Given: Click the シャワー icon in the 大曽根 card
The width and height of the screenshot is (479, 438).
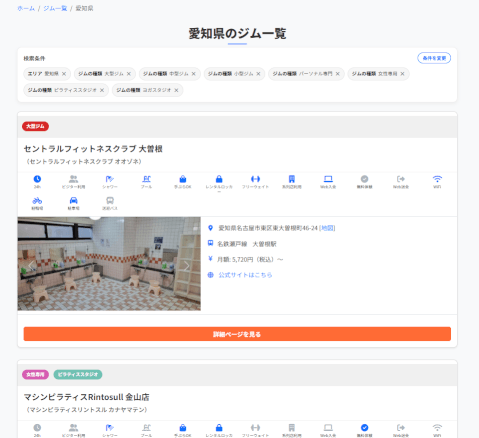Looking at the screenshot, I should pyautogui.click(x=110, y=179).
